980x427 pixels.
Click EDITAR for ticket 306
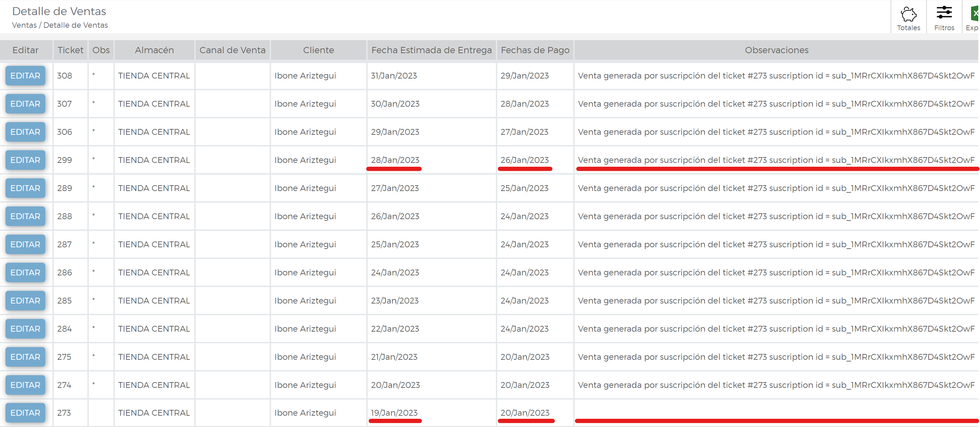click(25, 132)
